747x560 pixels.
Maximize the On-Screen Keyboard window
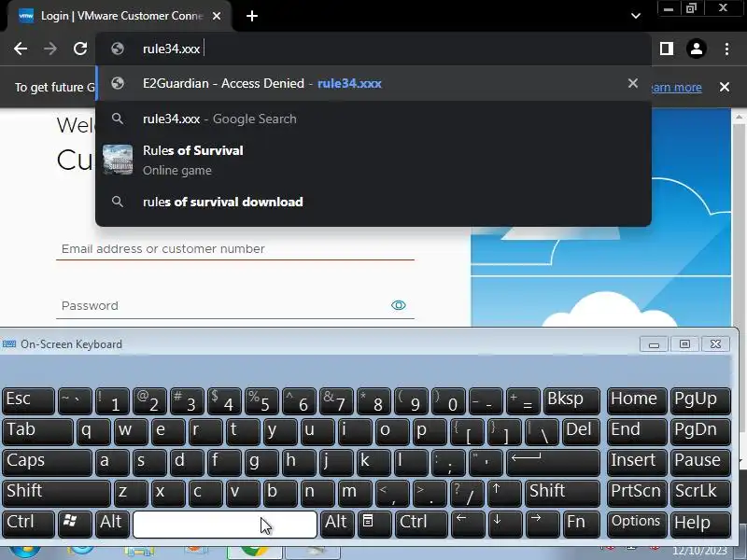click(x=684, y=344)
